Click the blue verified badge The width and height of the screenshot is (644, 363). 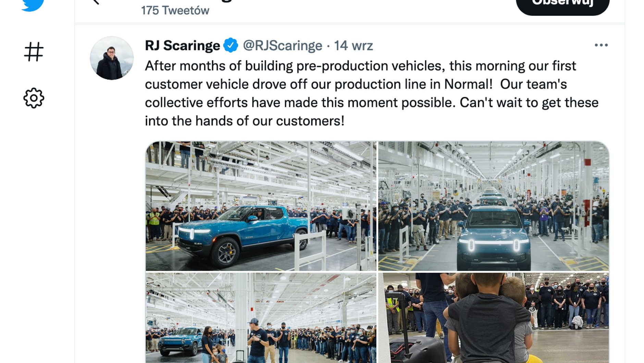point(231,45)
